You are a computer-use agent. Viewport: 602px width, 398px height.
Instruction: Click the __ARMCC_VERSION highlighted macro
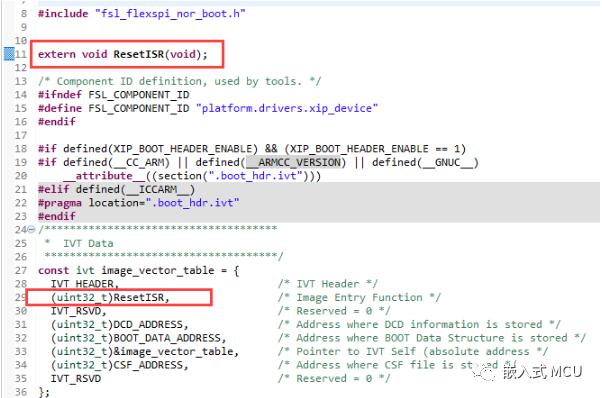coord(294,162)
